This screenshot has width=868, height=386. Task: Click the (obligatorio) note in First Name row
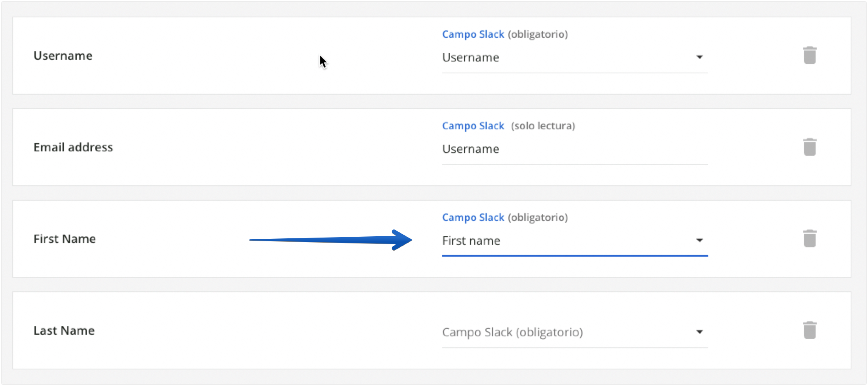click(538, 217)
